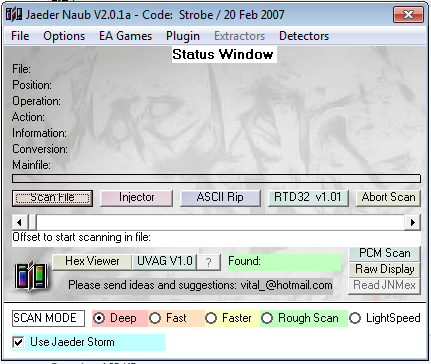Click the 'Information:' status label

39,133
